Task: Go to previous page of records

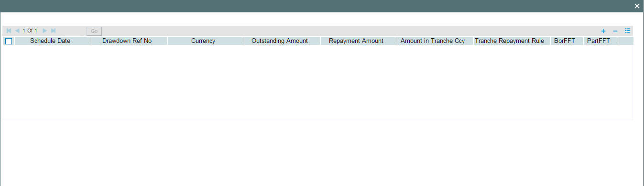Action: 17,31
